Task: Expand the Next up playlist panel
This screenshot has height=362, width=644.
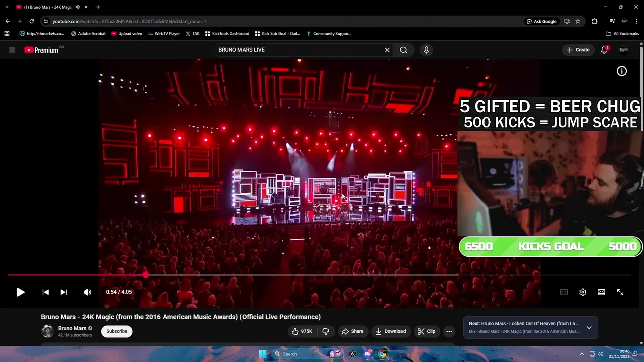Action: tap(589, 328)
